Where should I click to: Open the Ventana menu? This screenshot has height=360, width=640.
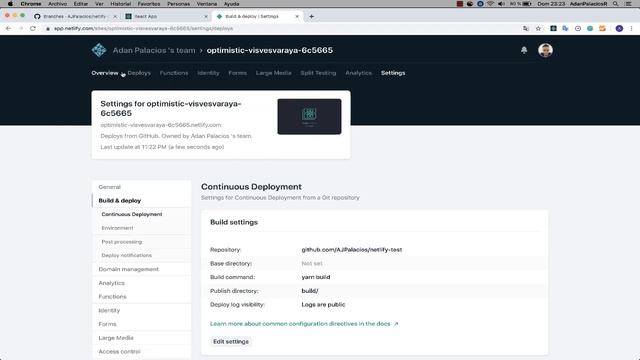click(x=207, y=4)
